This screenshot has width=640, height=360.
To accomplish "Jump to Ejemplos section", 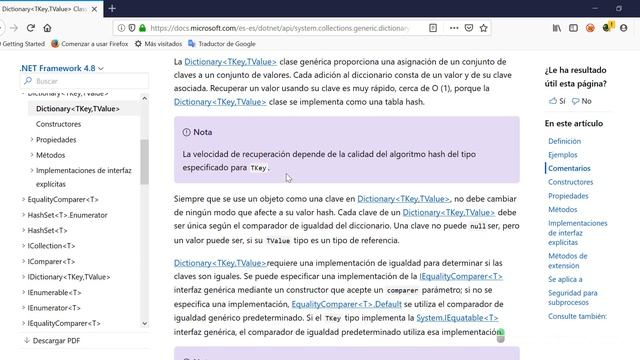I will (563, 155).
